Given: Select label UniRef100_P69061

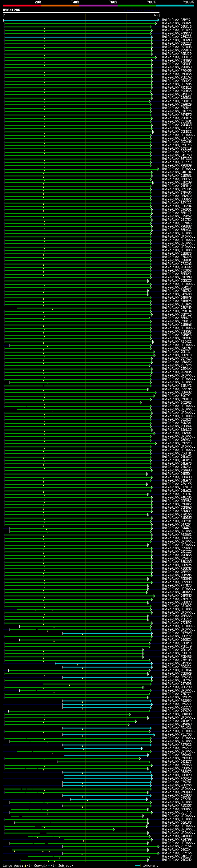Looking at the screenshot, I should pos(177,754).
